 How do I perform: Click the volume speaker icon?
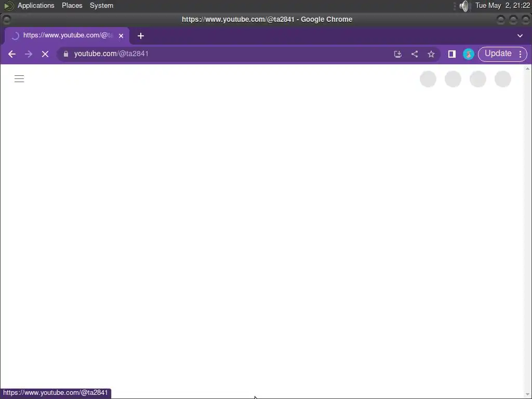pos(464,6)
